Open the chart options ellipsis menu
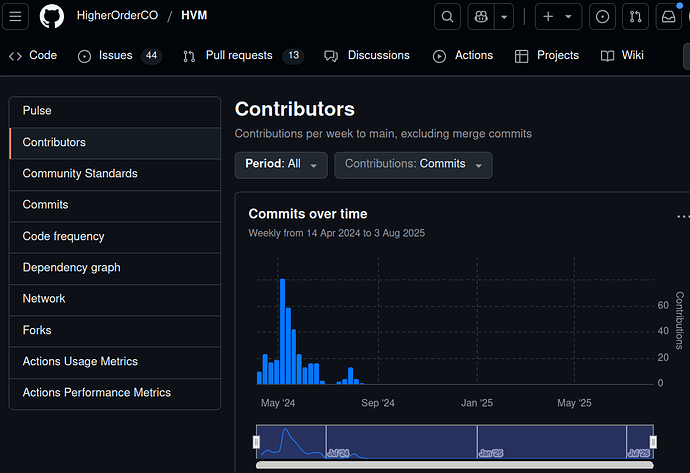The width and height of the screenshot is (690, 473). (683, 216)
